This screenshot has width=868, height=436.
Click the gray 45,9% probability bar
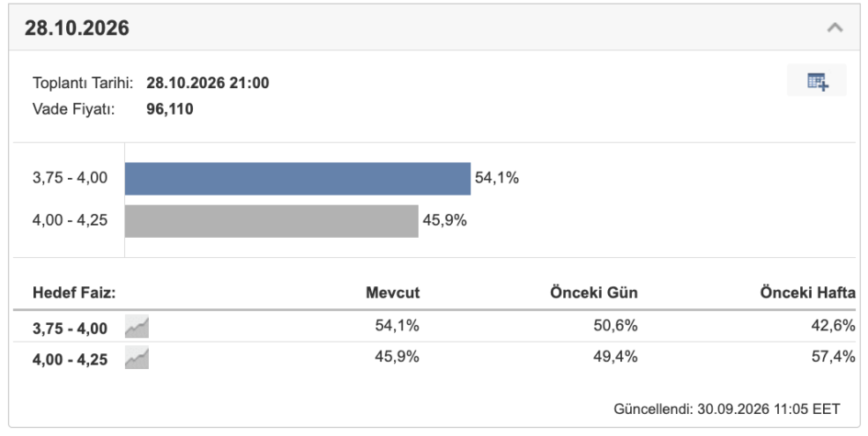click(x=272, y=221)
